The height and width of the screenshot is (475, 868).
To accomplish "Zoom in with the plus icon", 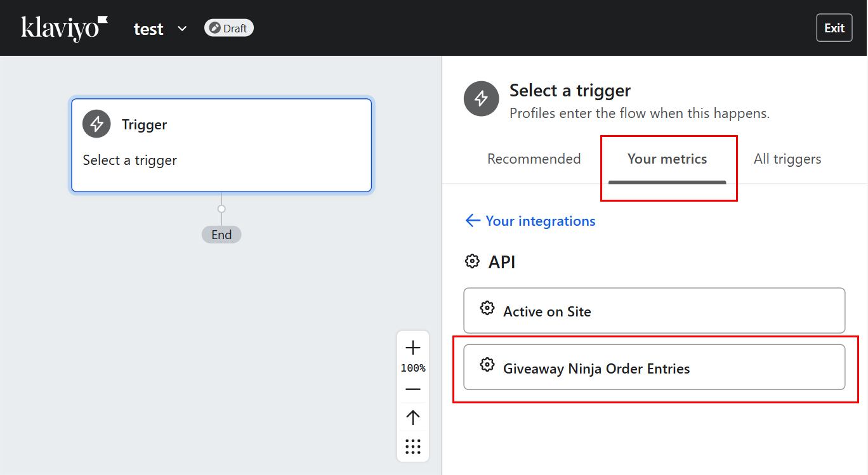I will coord(413,348).
